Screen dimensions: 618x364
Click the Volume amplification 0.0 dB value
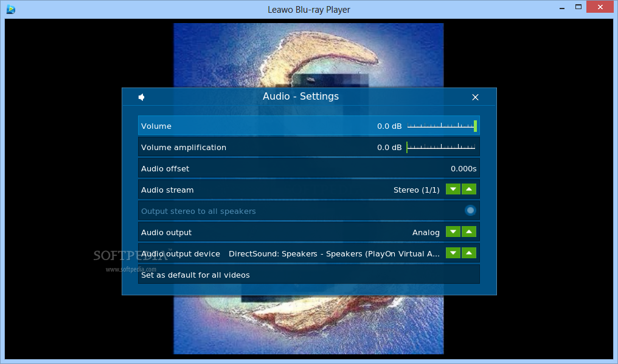point(389,147)
